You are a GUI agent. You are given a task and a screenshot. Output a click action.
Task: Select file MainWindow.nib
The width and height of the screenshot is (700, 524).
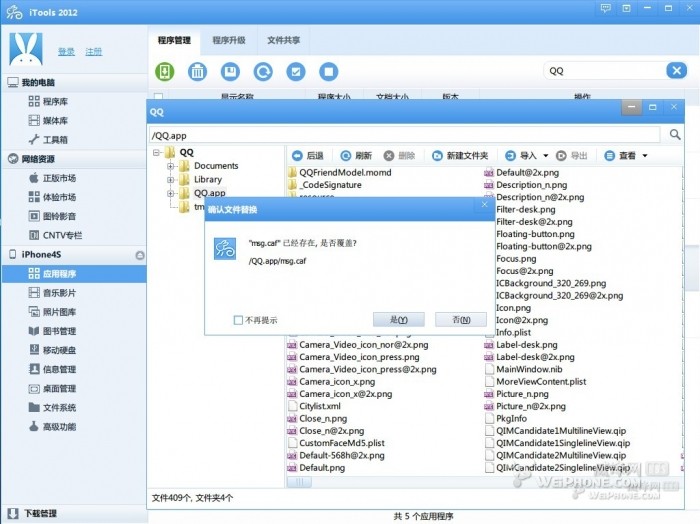pyautogui.click(x=523, y=369)
